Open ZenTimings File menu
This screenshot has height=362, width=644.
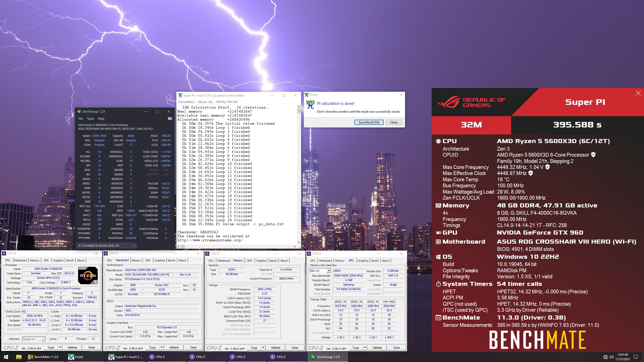click(81, 118)
